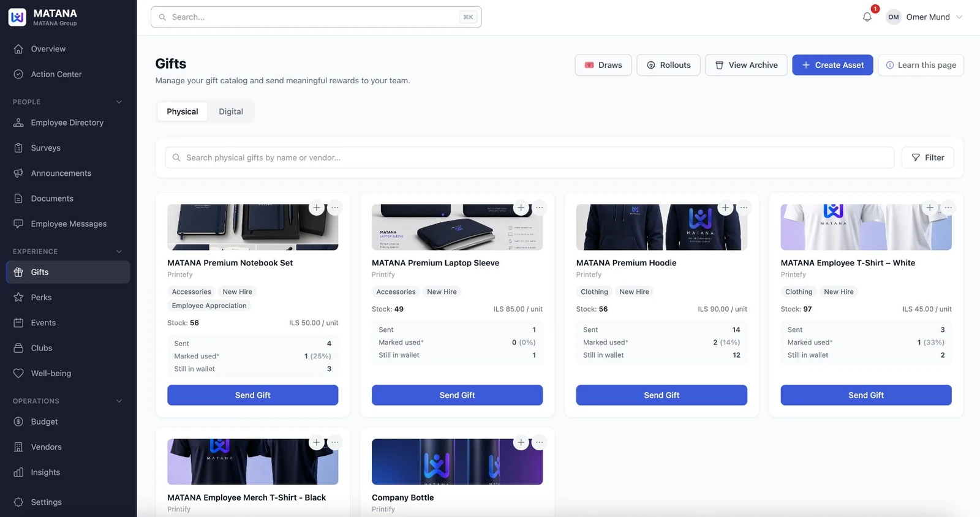Open more options on White T-Shirt card
The width and height of the screenshot is (980, 517).
[x=948, y=208]
